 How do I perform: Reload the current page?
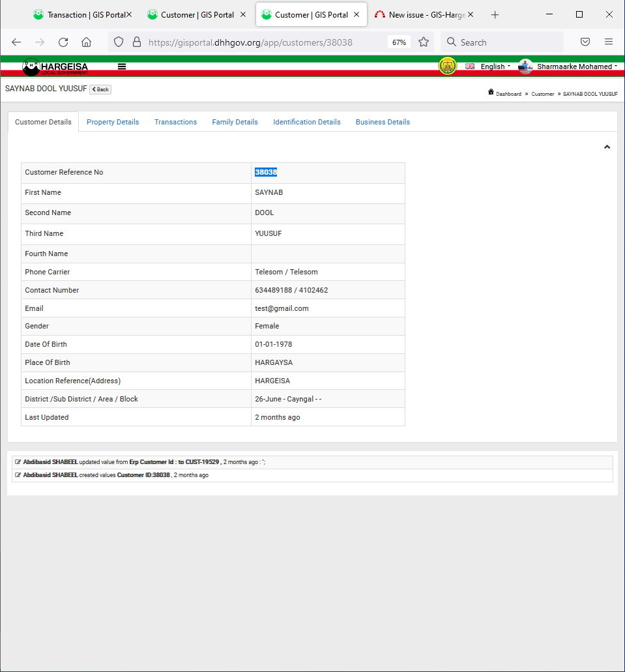pyautogui.click(x=63, y=42)
